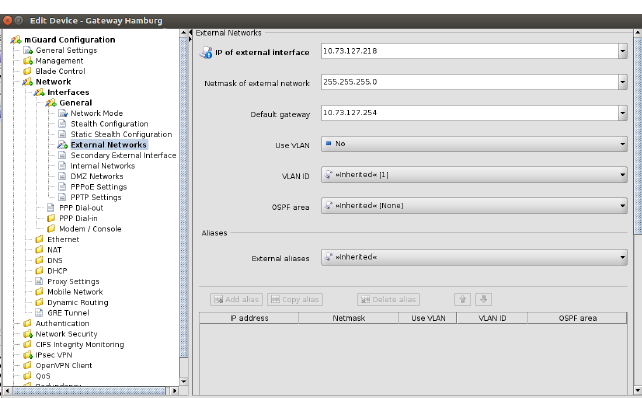The width and height of the screenshot is (642, 398).
Task: Click the Modem / Console folder icon
Action: [51, 228]
